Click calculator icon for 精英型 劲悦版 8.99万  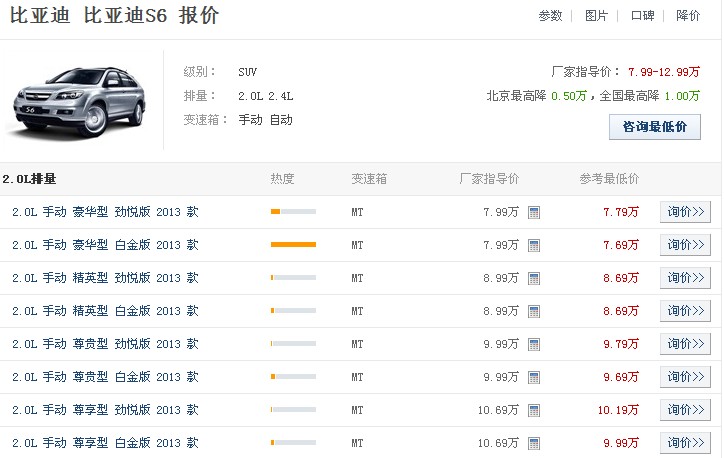click(534, 279)
